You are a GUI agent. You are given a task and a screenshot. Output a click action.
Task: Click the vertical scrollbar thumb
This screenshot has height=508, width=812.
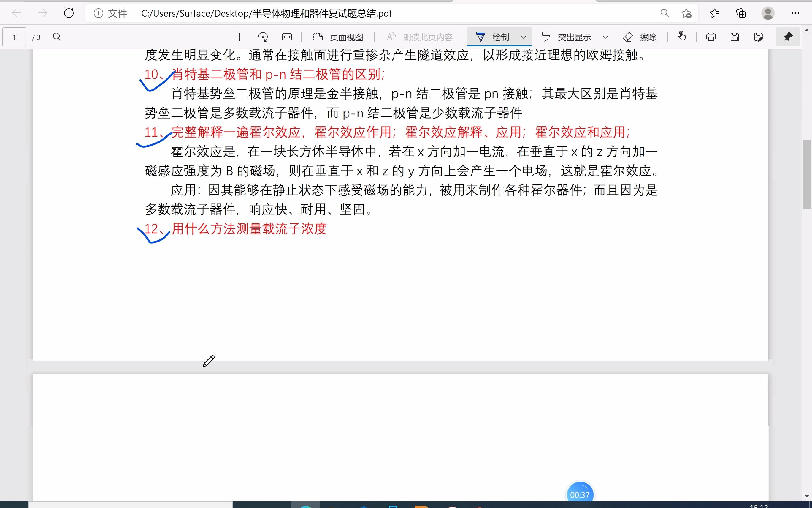[807, 175]
